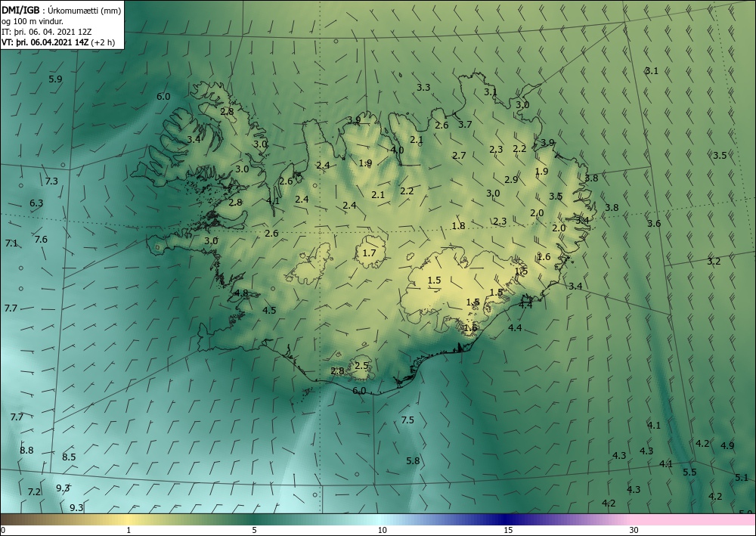Screen dimensions: 756x536
Task: Click the 10 tick label on the color scale
Action: (382, 531)
